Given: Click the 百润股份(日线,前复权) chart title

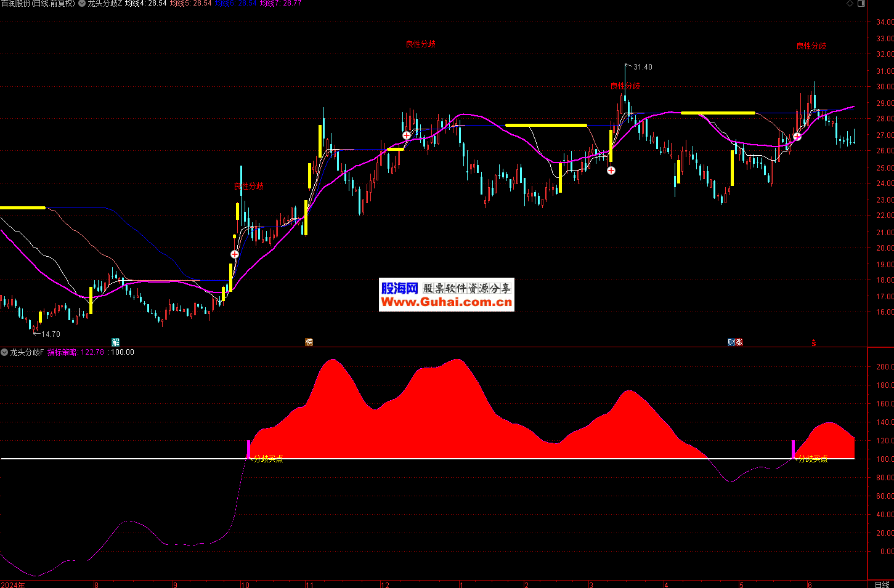Looking at the screenshot, I should pyautogui.click(x=38, y=4).
